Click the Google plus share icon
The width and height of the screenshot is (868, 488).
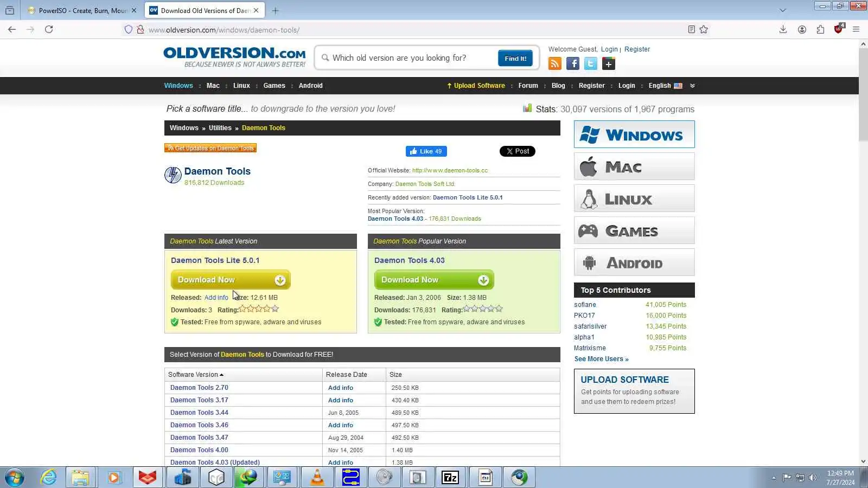[609, 64]
